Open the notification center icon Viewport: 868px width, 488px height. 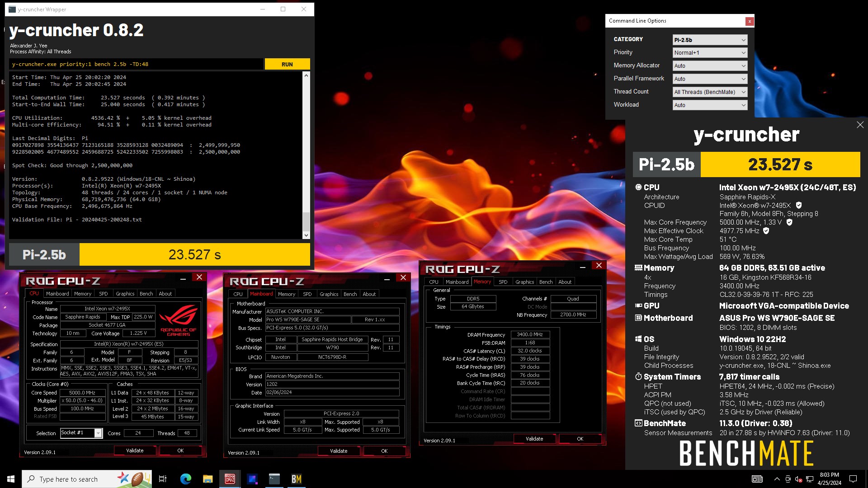point(853,479)
